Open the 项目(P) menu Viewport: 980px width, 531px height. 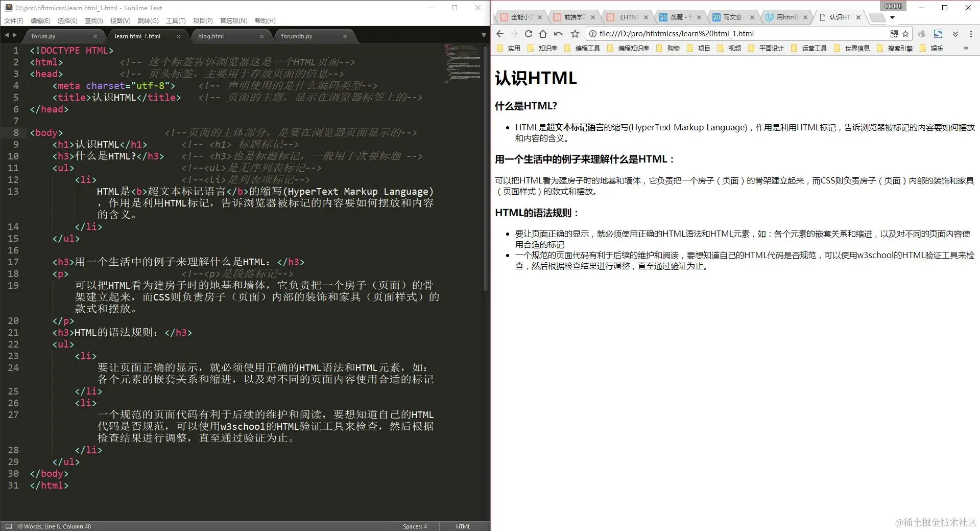pyautogui.click(x=203, y=21)
